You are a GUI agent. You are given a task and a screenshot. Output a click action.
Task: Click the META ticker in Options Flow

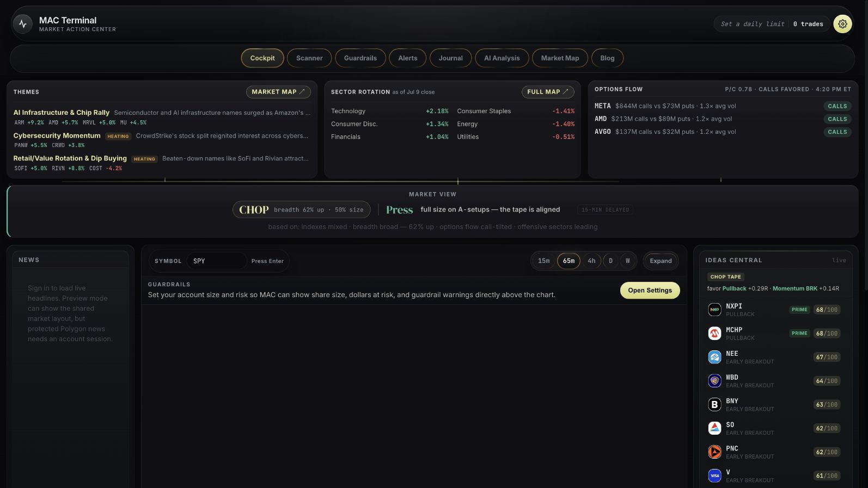click(603, 106)
